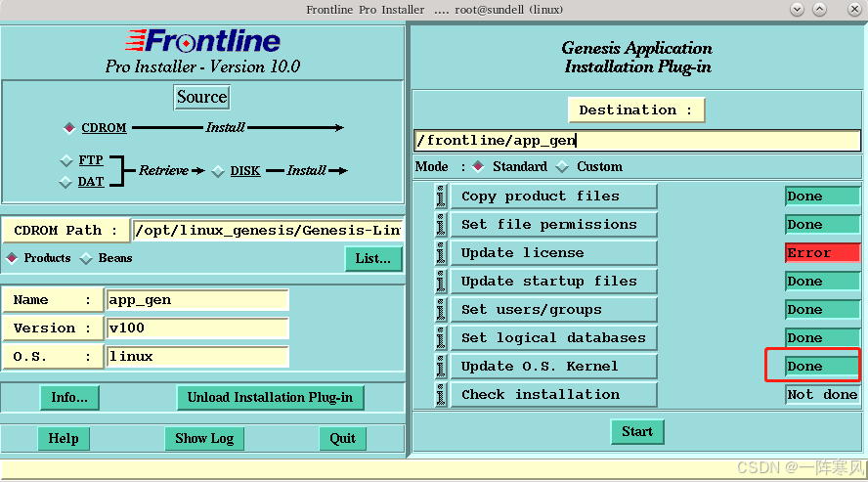868x482 pixels.
Task: Run the Update startup files step
Action: 553,282
